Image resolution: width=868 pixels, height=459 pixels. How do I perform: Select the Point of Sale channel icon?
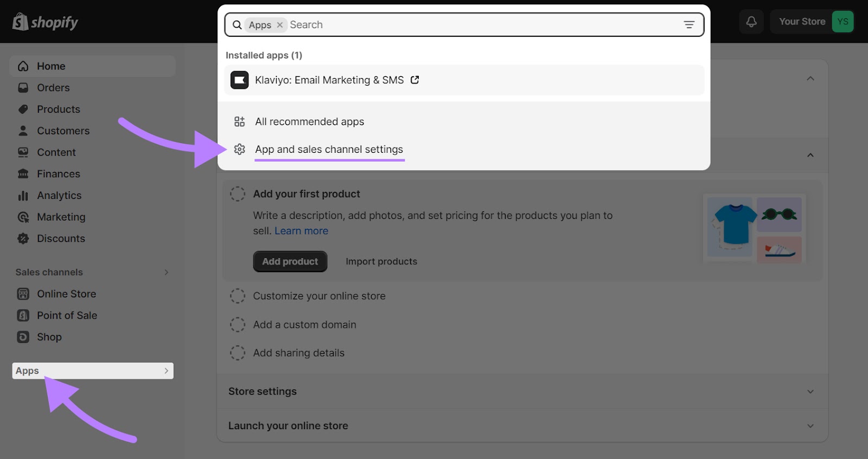[x=23, y=315]
